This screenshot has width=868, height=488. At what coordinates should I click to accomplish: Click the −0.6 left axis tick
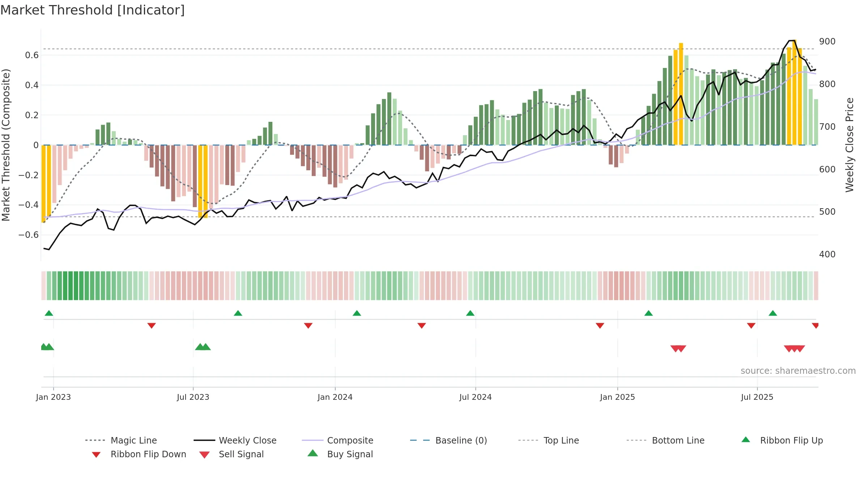coord(29,235)
